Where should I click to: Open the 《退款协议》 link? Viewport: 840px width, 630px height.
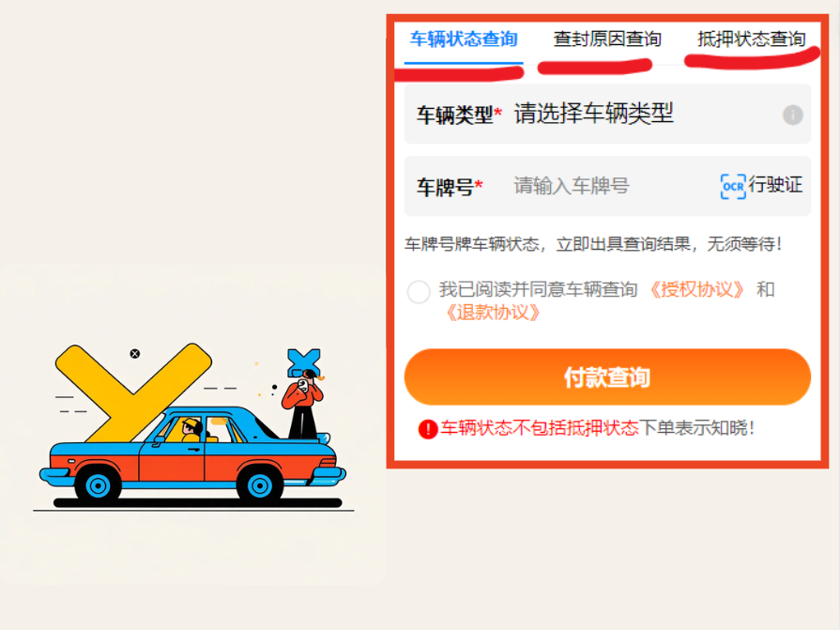(x=493, y=313)
